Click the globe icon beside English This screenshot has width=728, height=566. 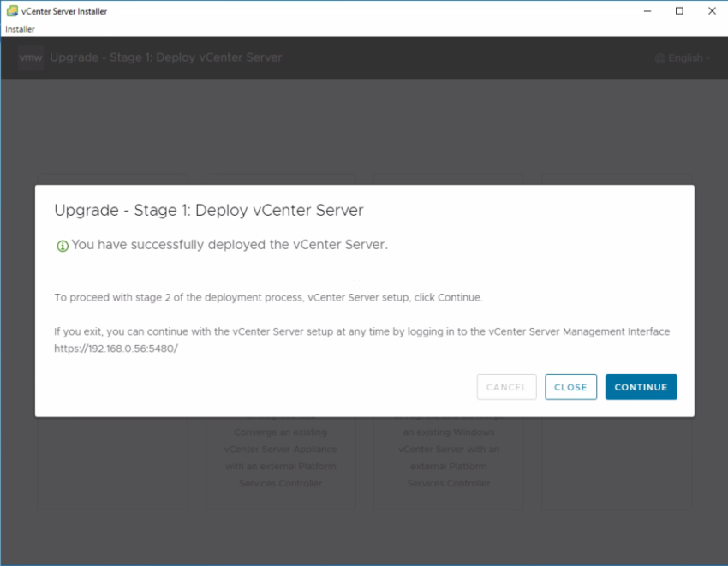[659, 57]
